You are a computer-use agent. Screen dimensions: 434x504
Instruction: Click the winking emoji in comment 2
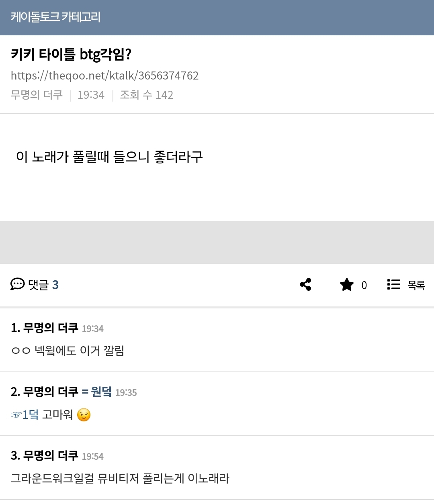tap(84, 414)
